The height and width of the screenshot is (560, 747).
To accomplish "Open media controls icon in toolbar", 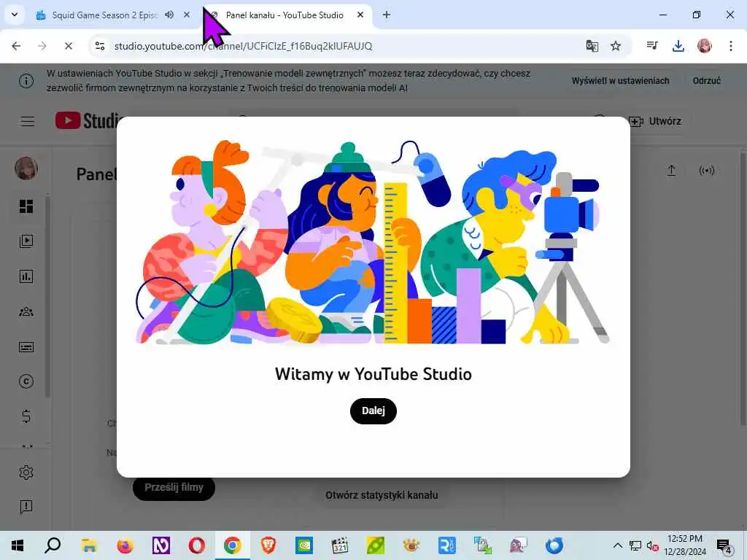I will coord(652,46).
